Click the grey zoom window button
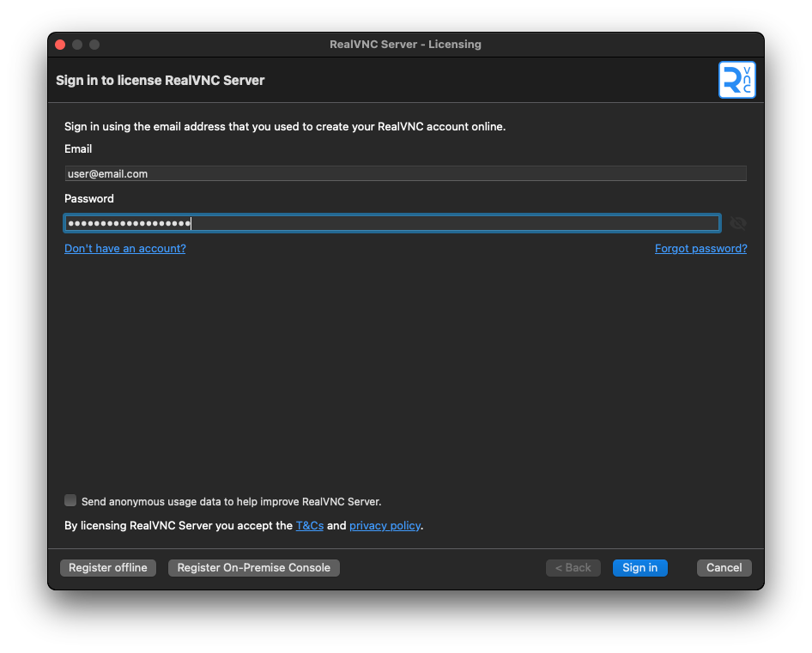 [x=94, y=45]
